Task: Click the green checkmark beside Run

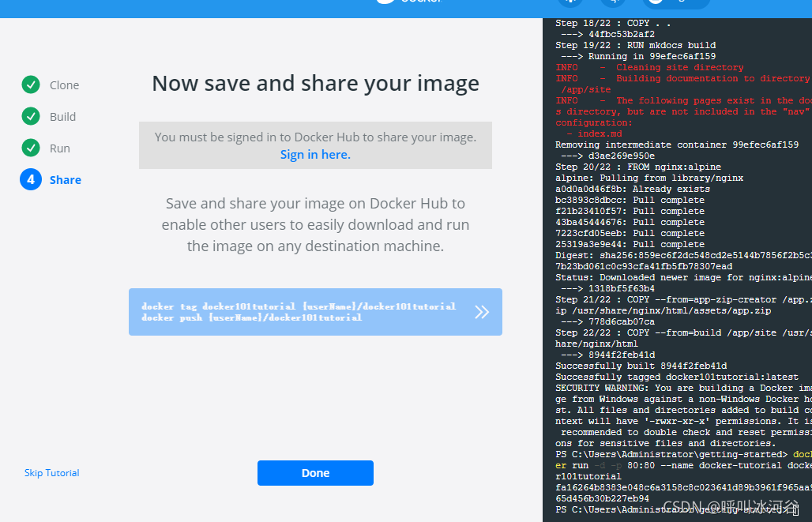Action: click(x=31, y=148)
